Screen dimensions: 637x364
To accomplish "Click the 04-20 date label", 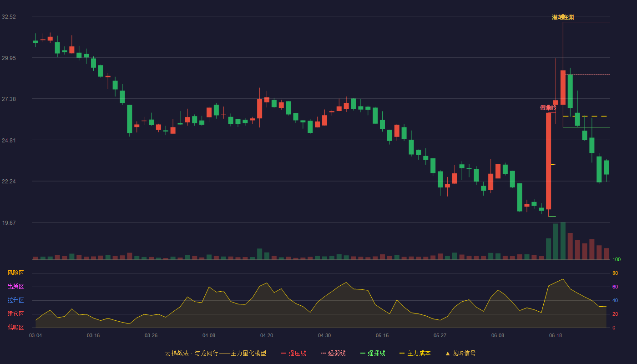I will click(267, 335).
